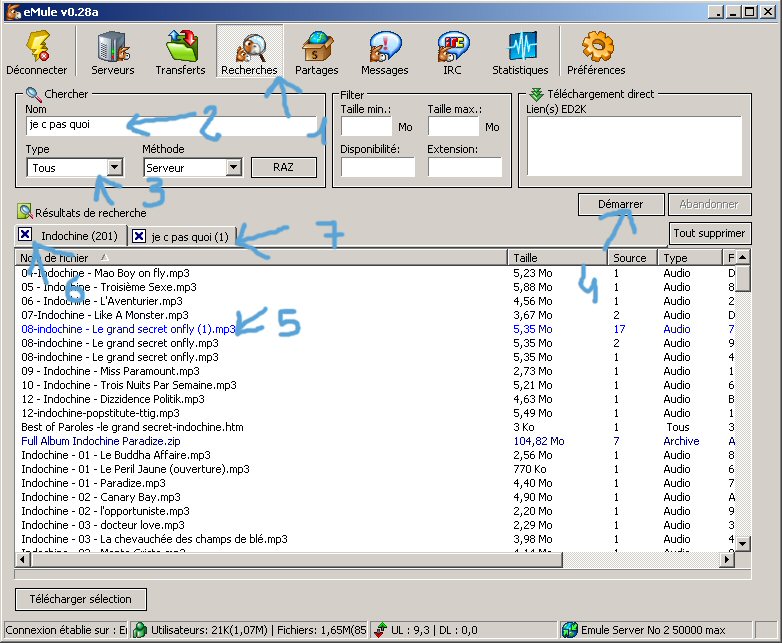
Task: Click the vertical scrollbar up arrow
Action: tap(743, 257)
